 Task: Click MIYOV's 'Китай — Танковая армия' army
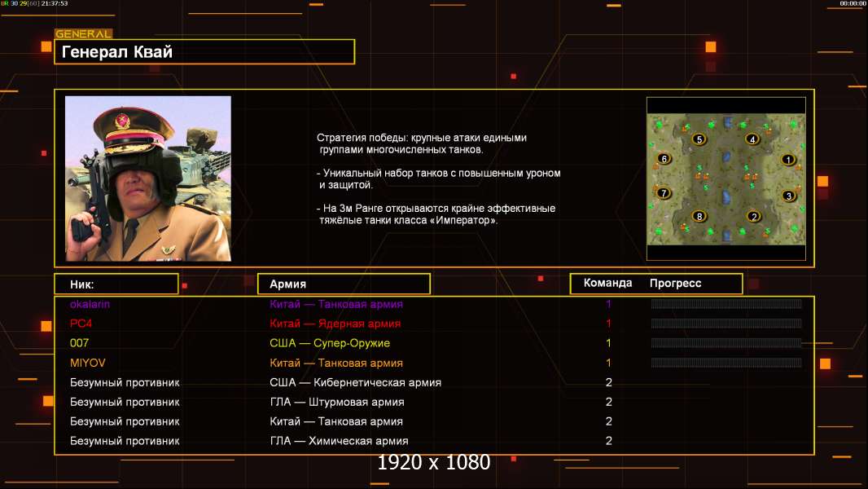point(336,363)
